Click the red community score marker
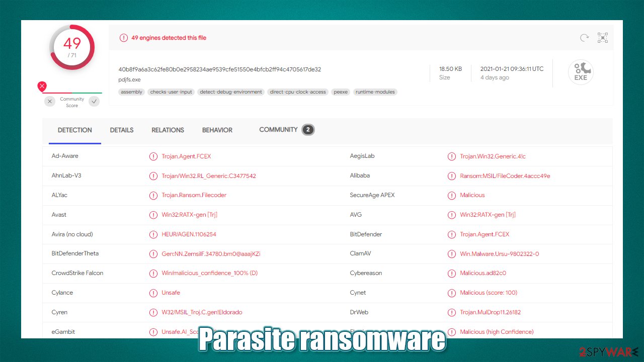Image resolution: width=644 pixels, height=362 pixels. click(42, 86)
